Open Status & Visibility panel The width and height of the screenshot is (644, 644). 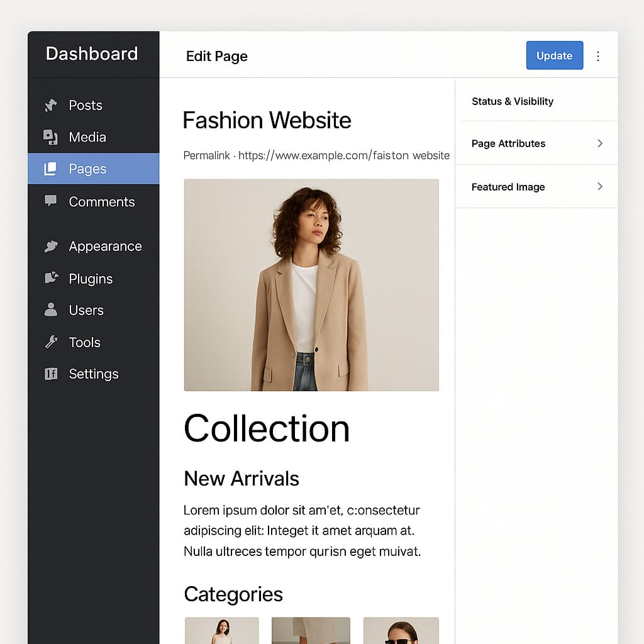pyautogui.click(x=536, y=101)
